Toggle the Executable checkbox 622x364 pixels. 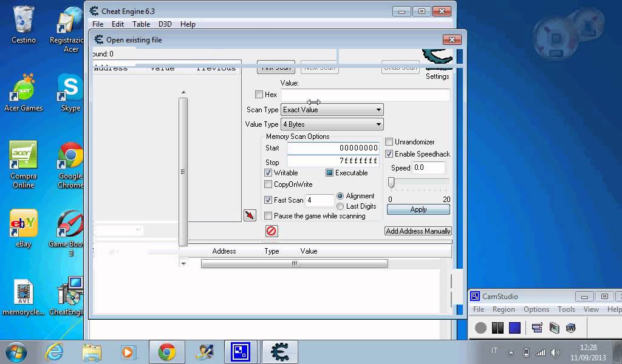(329, 173)
